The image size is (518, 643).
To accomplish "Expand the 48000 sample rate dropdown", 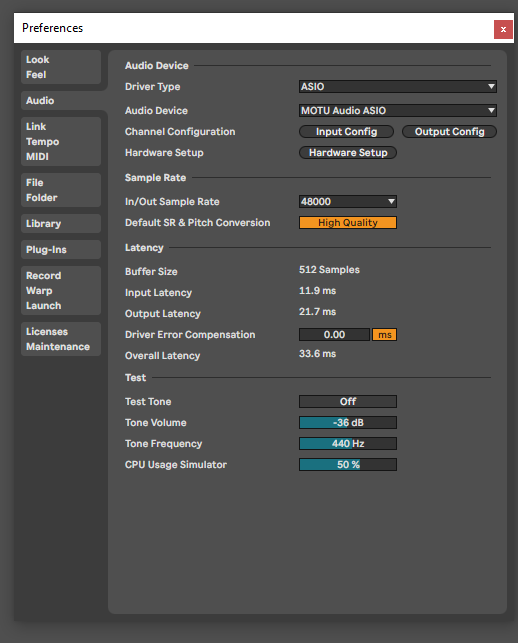I will [x=347, y=201].
